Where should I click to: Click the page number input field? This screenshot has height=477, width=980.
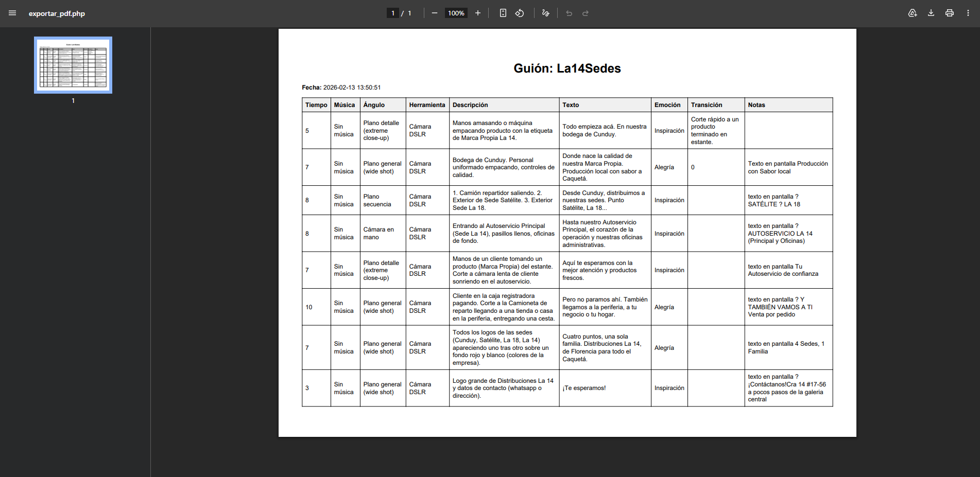393,13
